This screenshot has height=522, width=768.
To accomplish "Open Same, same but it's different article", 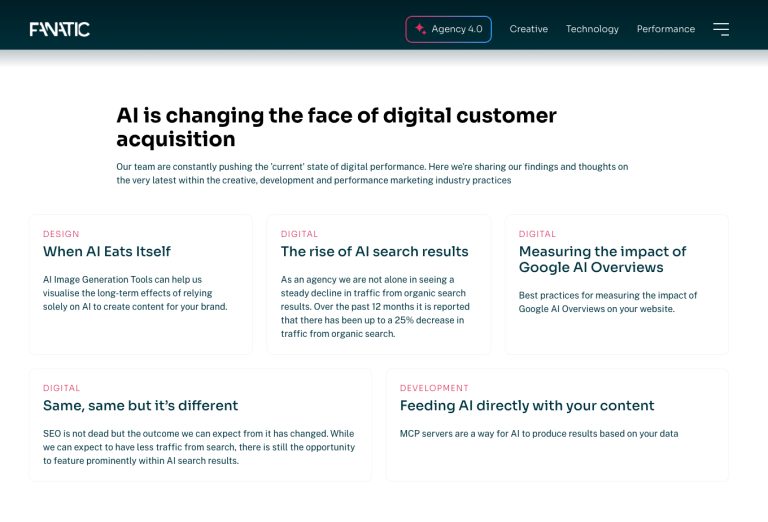I will click(x=140, y=405).
